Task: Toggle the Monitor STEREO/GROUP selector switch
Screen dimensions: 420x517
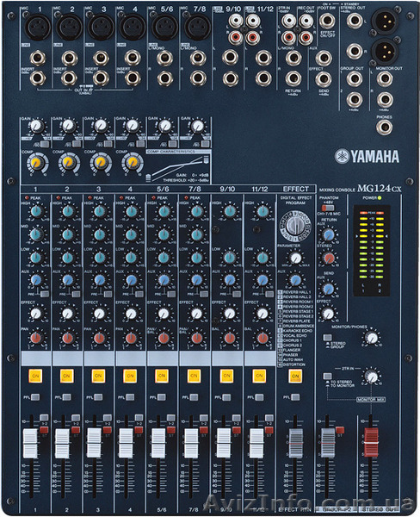Action: click(327, 337)
